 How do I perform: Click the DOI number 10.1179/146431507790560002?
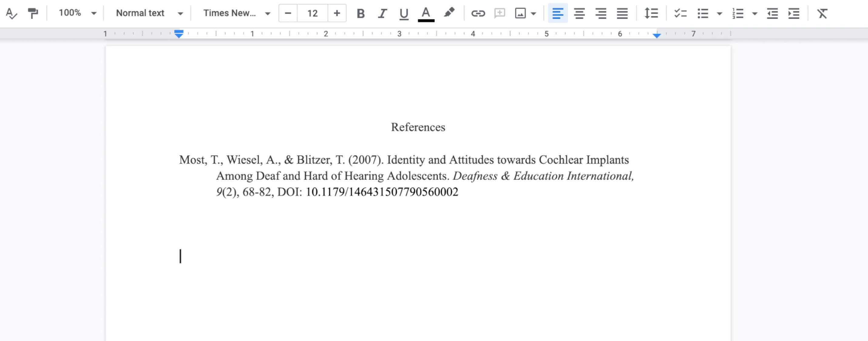coord(382,192)
